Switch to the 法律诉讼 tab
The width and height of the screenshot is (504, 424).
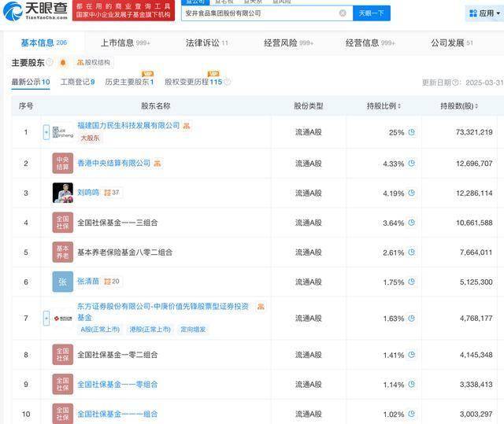click(206, 43)
